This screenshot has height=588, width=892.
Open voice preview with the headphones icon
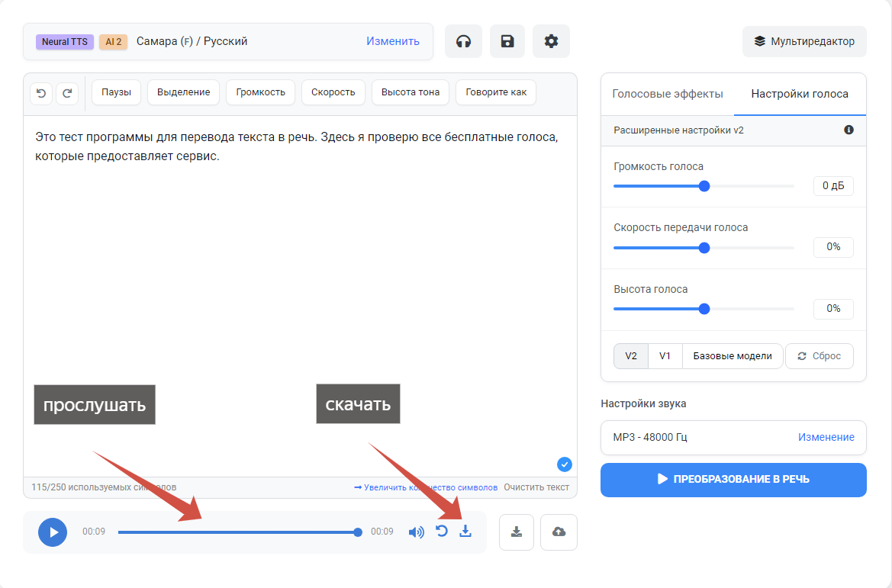click(x=463, y=41)
